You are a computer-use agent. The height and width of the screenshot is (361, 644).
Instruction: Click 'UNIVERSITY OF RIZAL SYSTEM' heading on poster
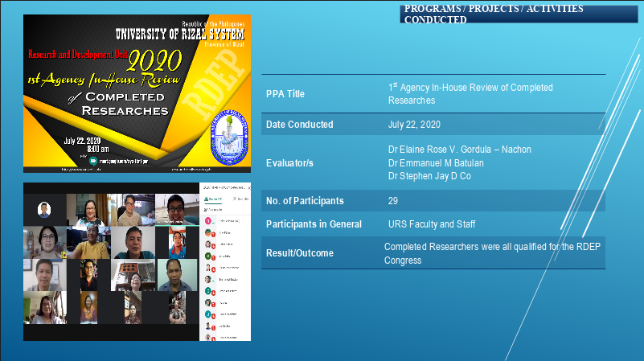180,34
